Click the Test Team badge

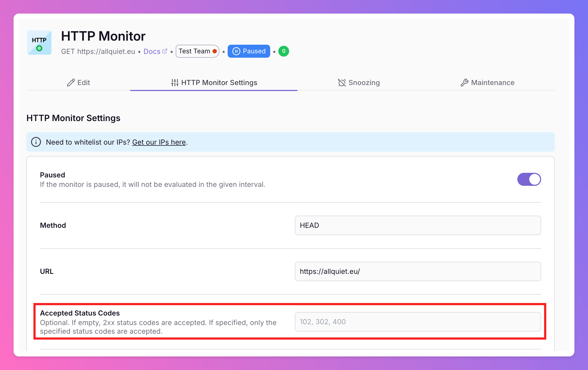click(194, 51)
